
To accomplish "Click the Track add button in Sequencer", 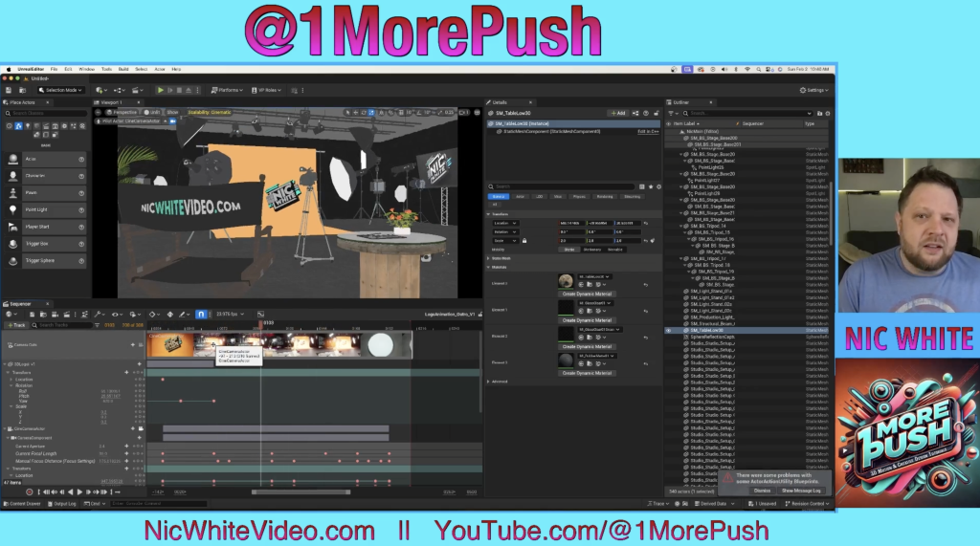I will tap(16, 325).
